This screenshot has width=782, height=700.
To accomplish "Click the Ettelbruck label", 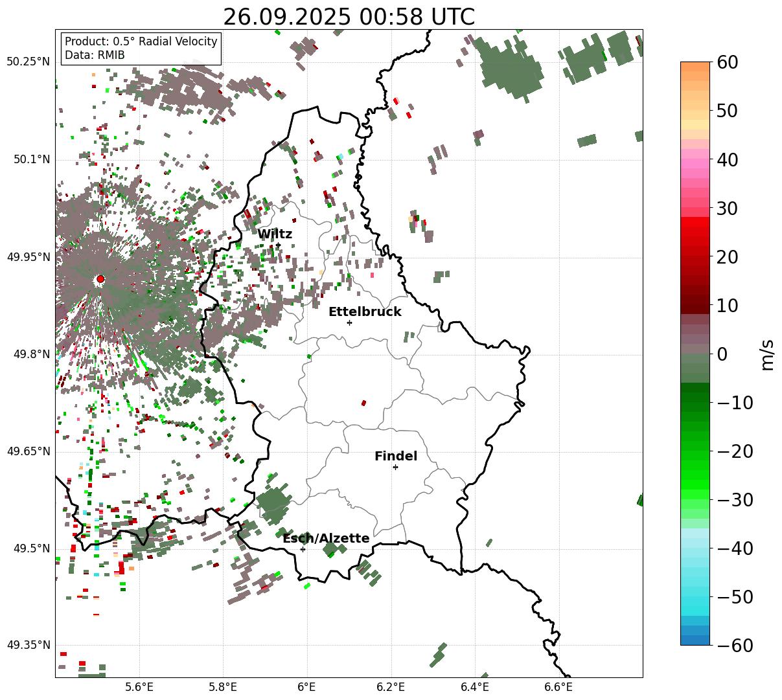I will (x=365, y=311).
